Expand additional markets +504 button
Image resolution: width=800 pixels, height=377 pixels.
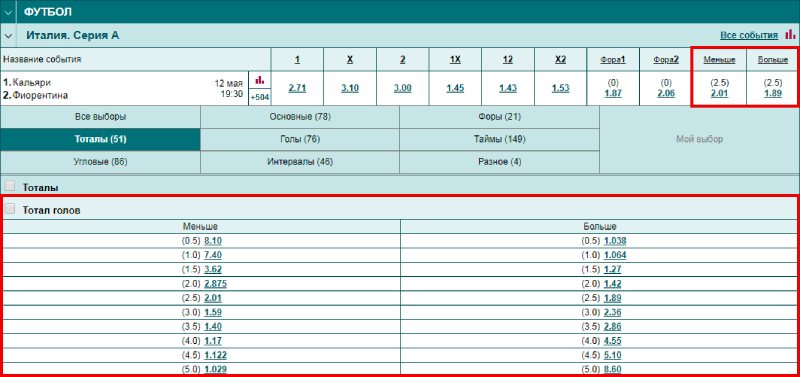(260, 97)
